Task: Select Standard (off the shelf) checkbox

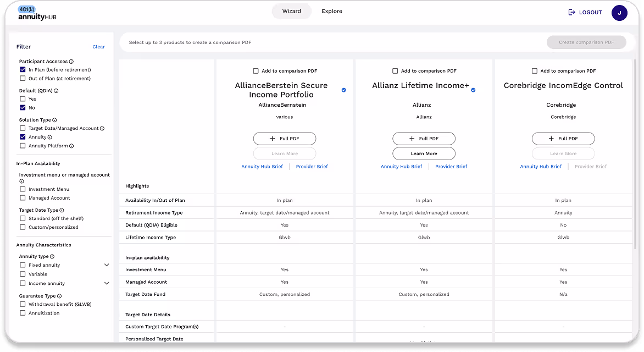Action: point(23,218)
